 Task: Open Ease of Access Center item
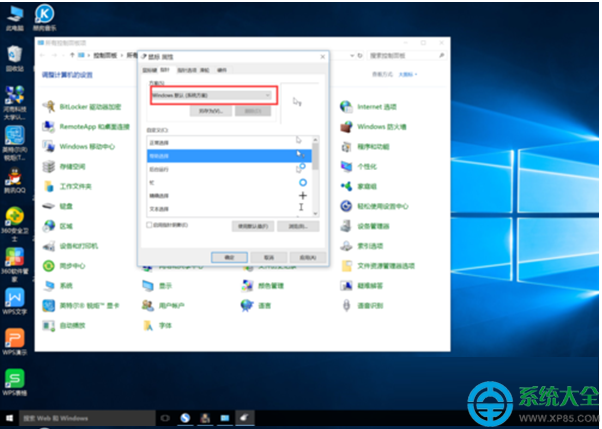(x=374, y=206)
